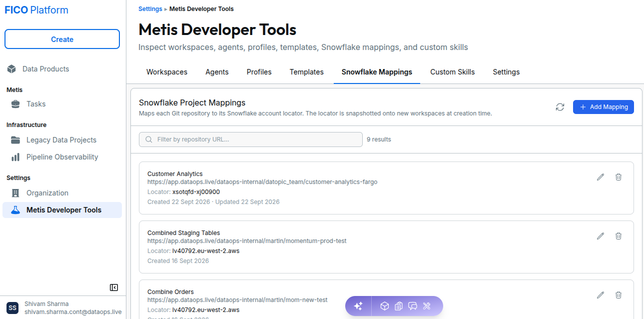The image size is (644, 319).
Task: Click the locator value xsotqfd-xj00900
Action: [x=196, y=192]
